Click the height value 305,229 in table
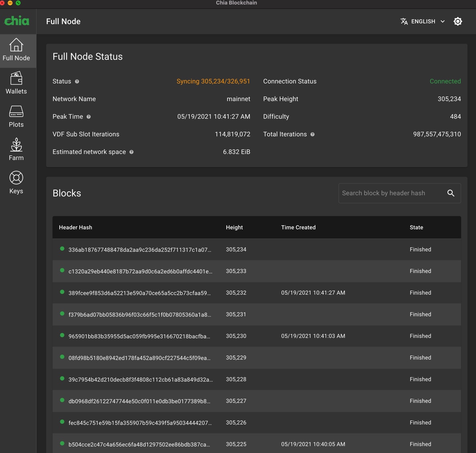This screenshot has width=476, height=453. (x=236, y=358)
